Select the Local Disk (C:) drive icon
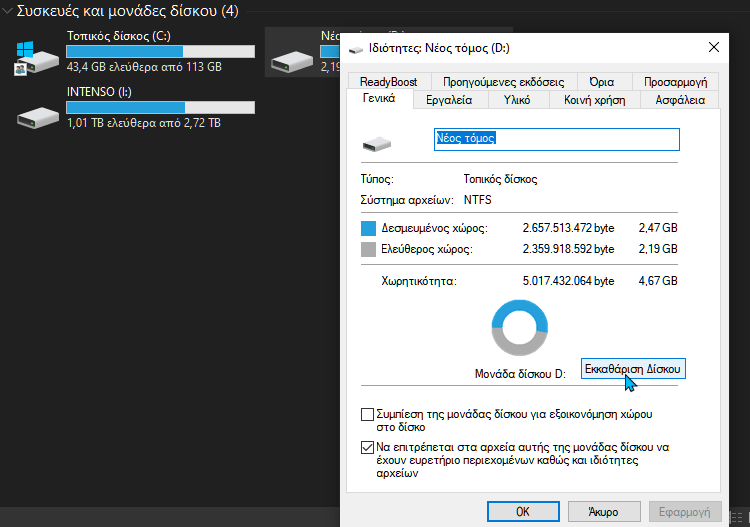 click(x=37, y=58)
